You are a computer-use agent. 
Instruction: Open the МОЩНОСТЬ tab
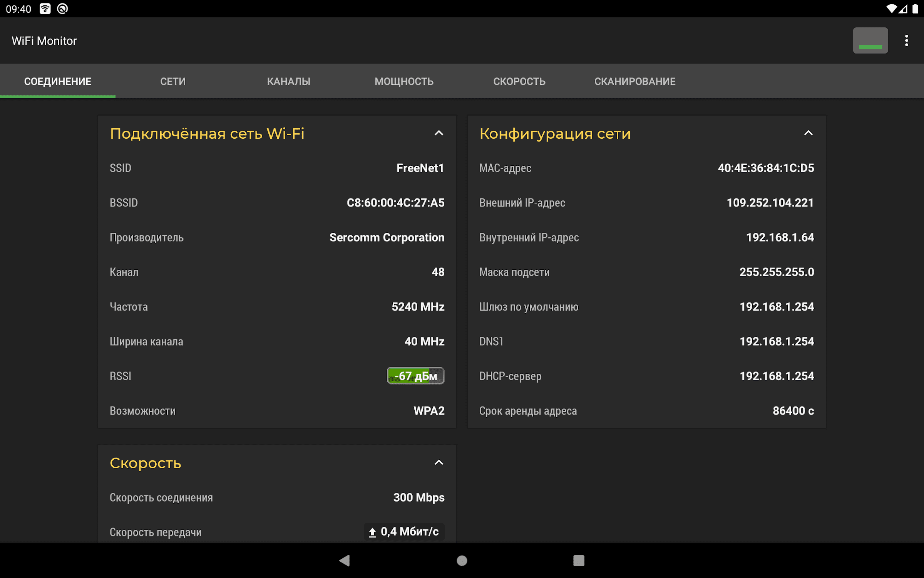click(x=404, y=81)
